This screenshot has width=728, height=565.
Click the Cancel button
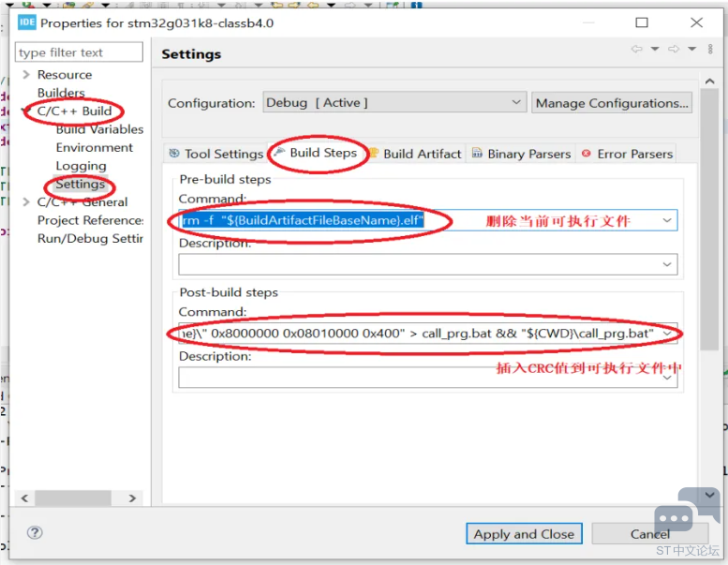(x=650, y=534)
